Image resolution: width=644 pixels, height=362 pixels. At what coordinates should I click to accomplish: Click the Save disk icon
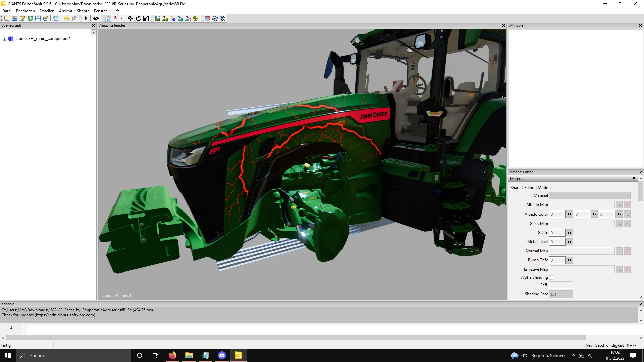[x=38, y=18]
